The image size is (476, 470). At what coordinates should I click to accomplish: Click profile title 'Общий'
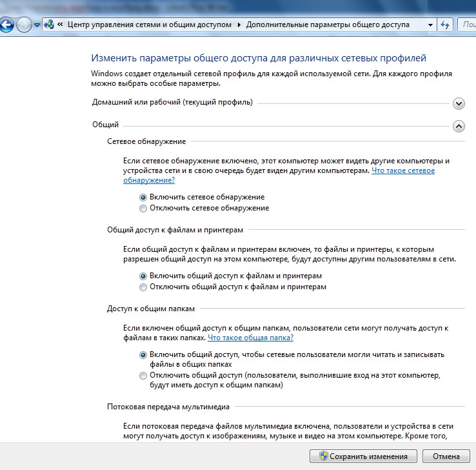coord(105,125)
